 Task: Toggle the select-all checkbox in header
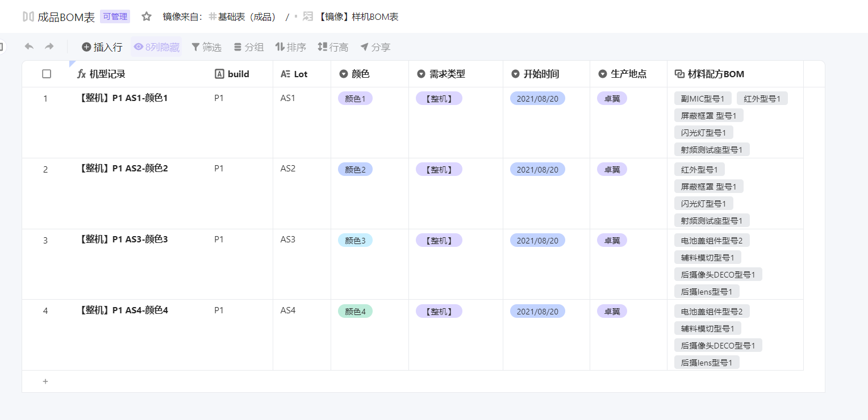click(47, 74)
